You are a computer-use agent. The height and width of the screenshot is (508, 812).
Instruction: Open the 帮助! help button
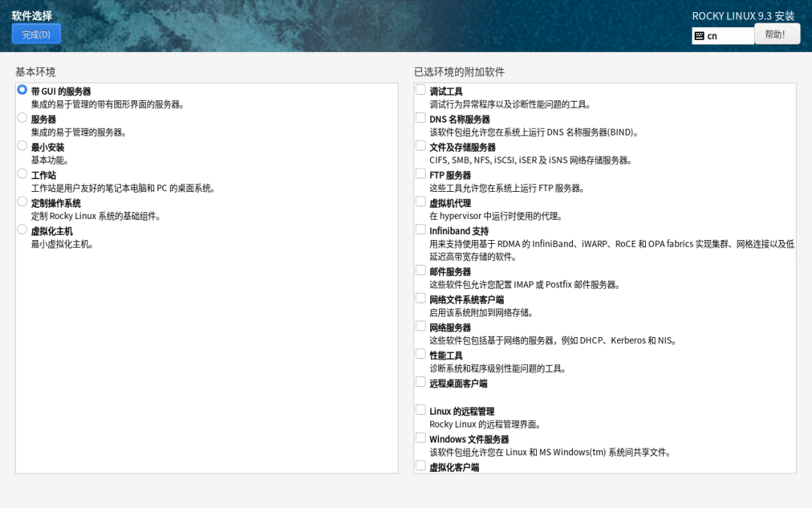pyautogui.click(x=777, y=34)
